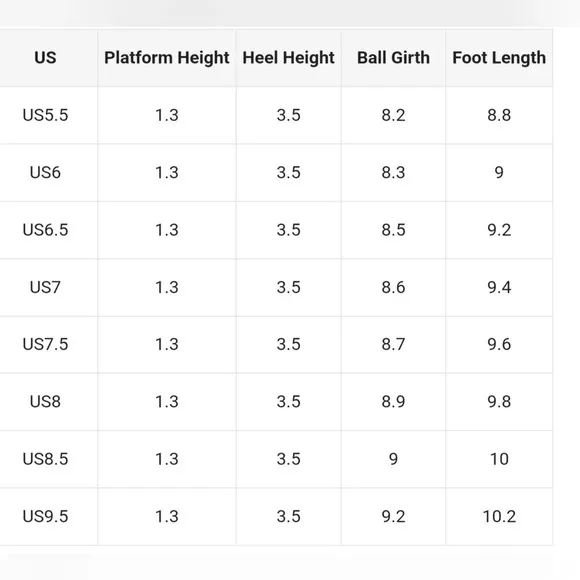Click the US7 size row label

click(x=45, y=287)
